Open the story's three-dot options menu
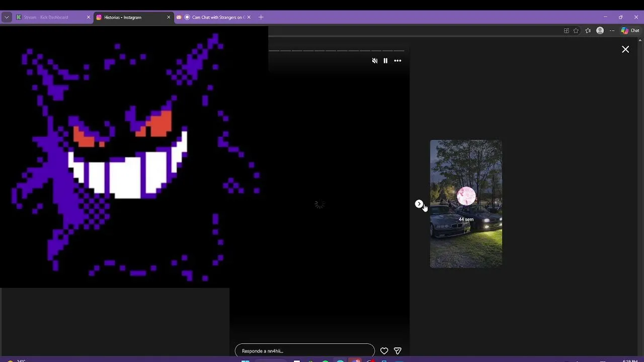The image size is (644, 362). [x=397, y=61]
